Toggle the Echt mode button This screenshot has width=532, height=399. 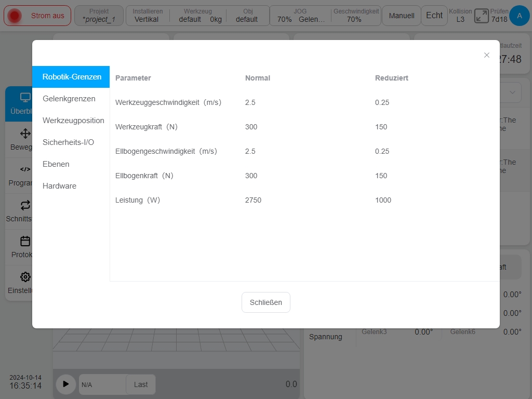point(434,16)
